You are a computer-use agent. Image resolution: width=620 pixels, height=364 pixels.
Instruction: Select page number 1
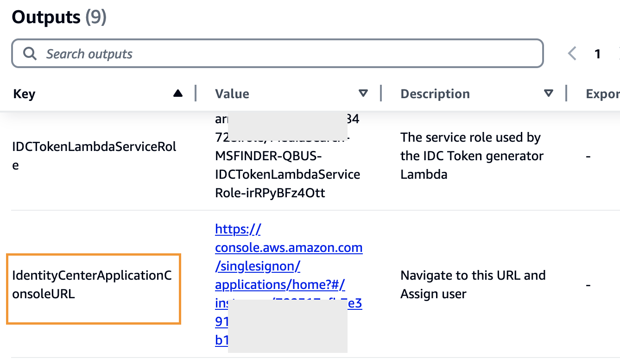click(598, 54)
